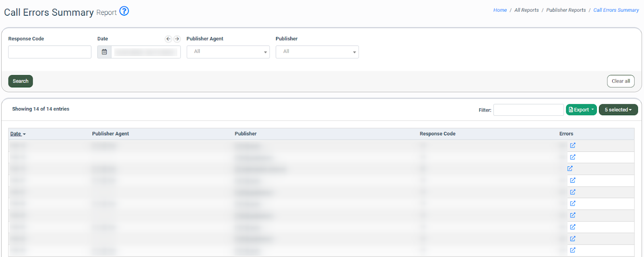Go to Home breadcrumb link

[500, 10]
